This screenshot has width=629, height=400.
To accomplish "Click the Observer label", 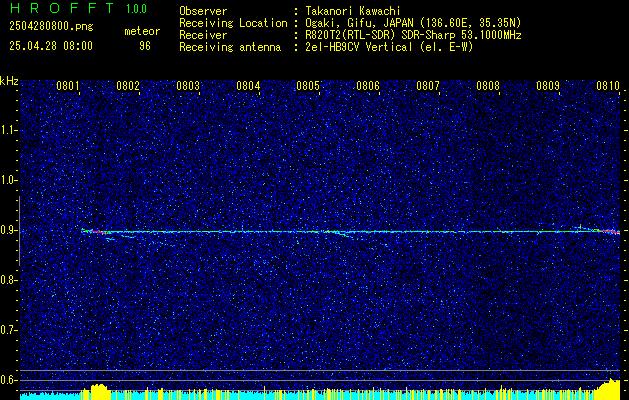I will pyautogui.click(x=203, y=11).
